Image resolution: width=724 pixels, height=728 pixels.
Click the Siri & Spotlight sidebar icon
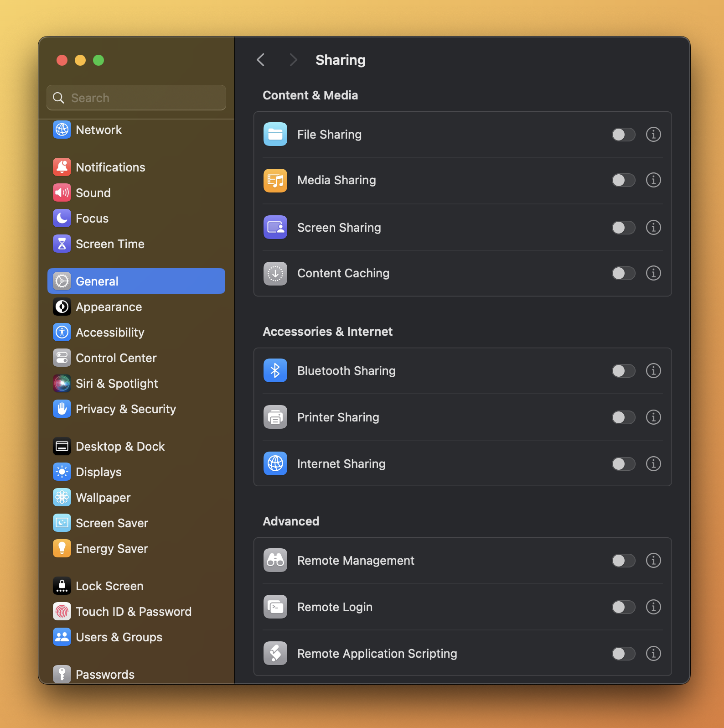(62, 384)
